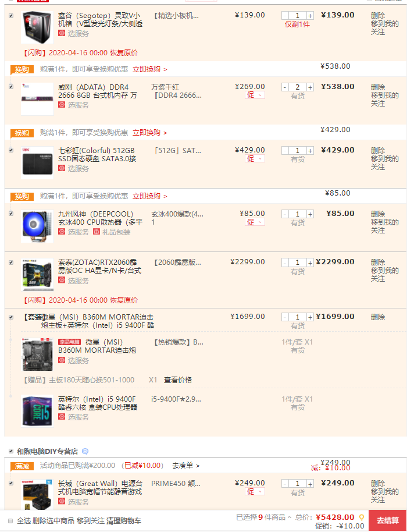Increase quantity of Colorful SSD
Screen dimensions: 407x532
310,151
